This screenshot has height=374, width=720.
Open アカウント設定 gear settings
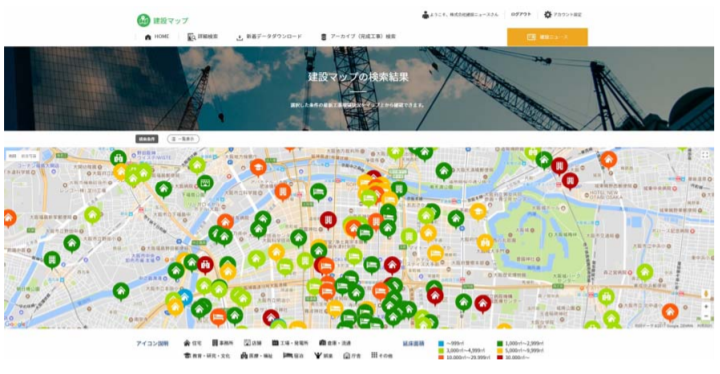(562, 15)
